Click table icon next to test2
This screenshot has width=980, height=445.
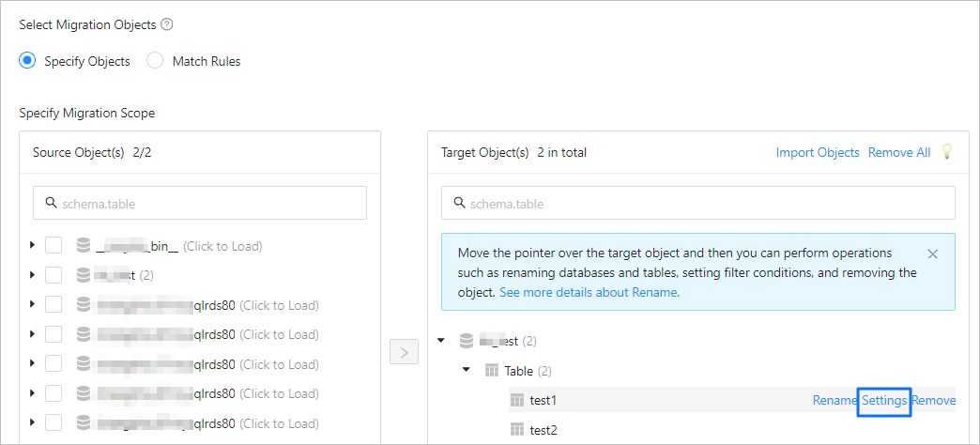[516, 429]
